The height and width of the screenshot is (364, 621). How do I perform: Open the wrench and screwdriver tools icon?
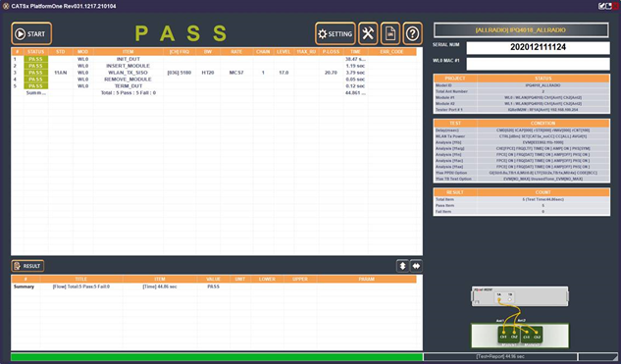coord(368,33)
